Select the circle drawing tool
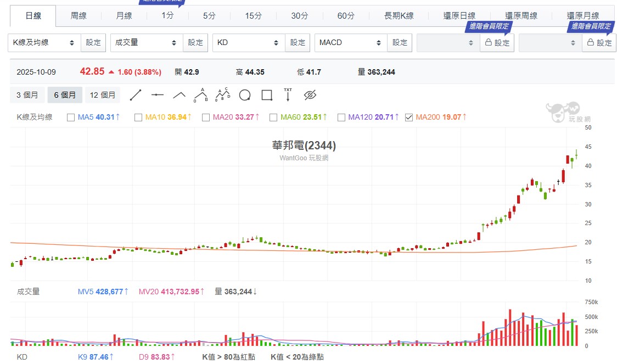This screenshot has height=364, width=617. (245, 95)
